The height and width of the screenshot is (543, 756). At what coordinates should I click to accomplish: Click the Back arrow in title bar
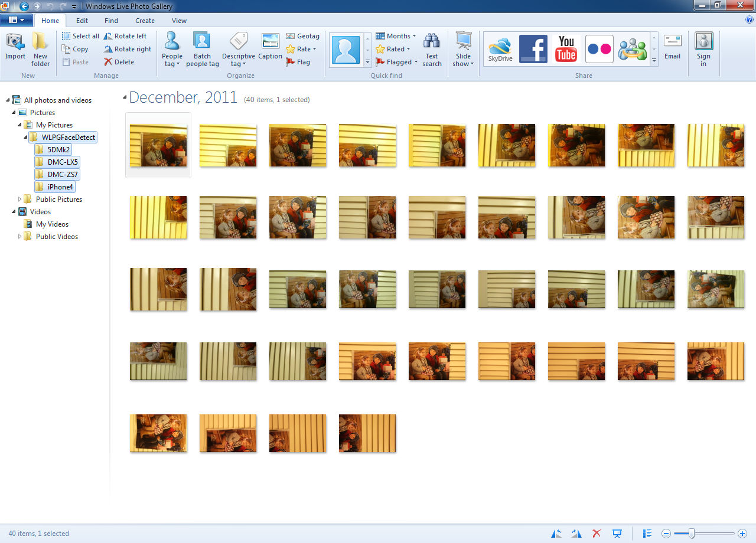click(x=24, y=6)
